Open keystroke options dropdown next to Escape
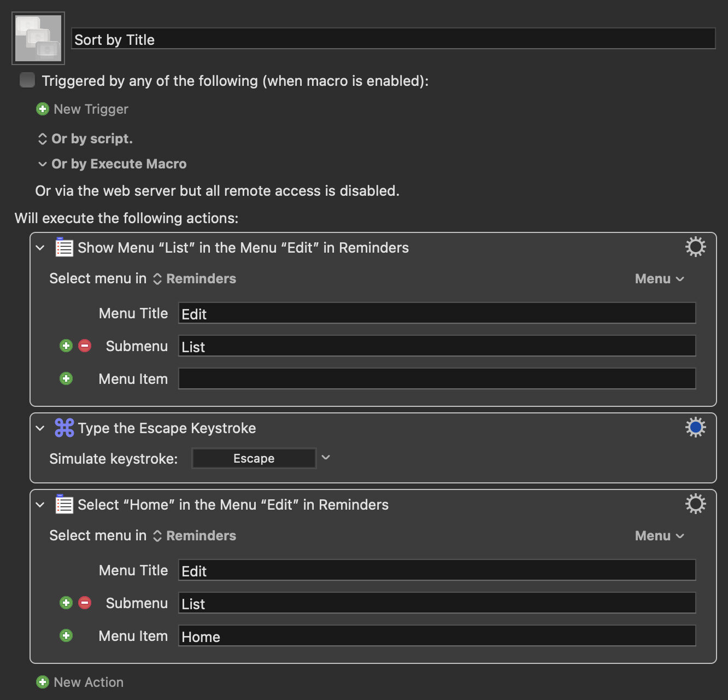The image size is (728, 700). 326,458
